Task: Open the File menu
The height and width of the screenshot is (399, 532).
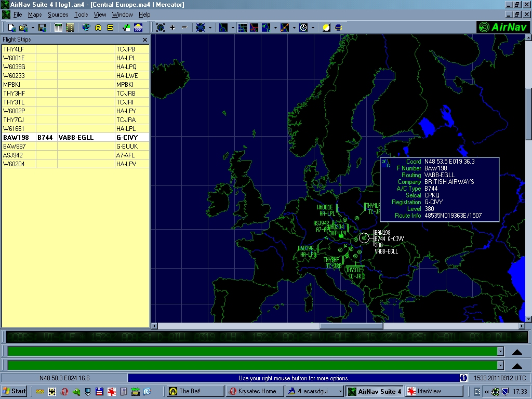Action: click(18, 15)
